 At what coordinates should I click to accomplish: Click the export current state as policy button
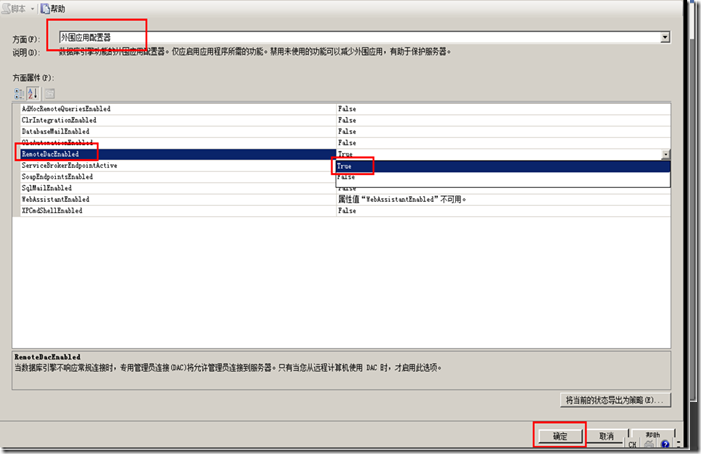pos(615,400)
